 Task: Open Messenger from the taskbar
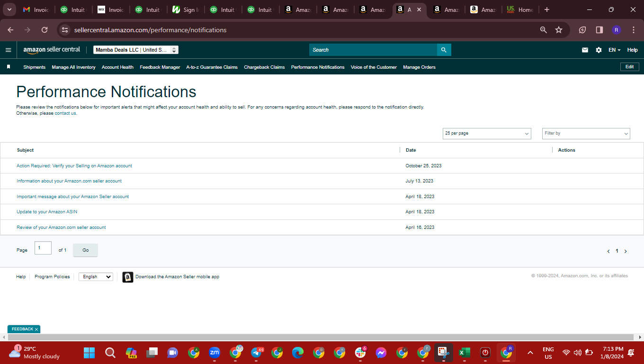pos(381,353)
